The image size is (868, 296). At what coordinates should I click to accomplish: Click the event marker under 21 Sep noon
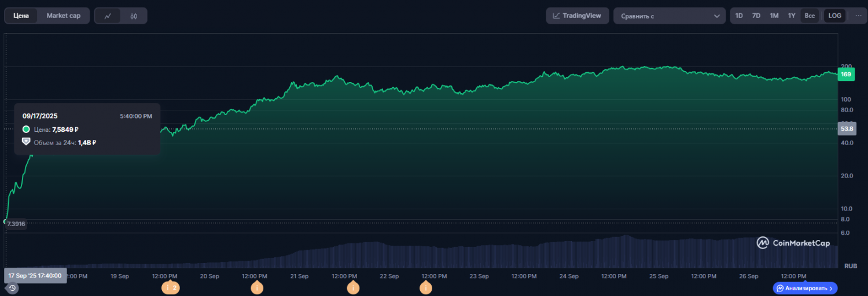[x=353, y=287]
